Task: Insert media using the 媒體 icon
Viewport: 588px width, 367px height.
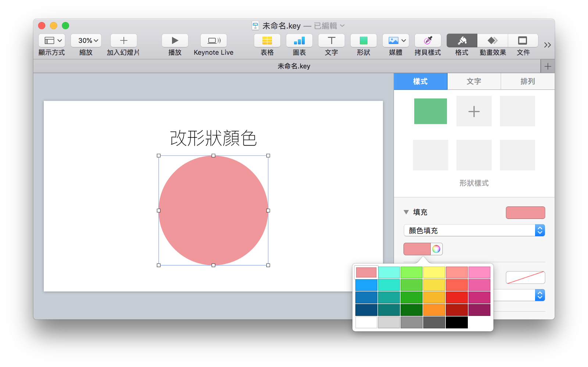Action: coord(393,40)
